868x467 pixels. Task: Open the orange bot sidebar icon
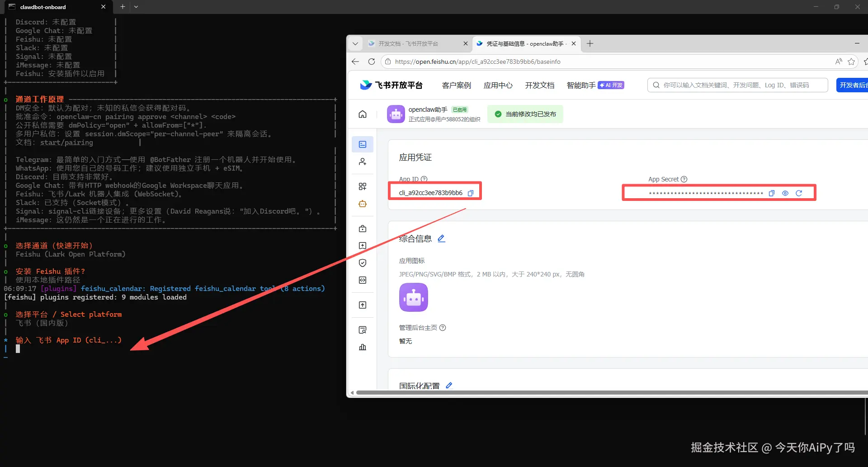click(x=363, y=204)
